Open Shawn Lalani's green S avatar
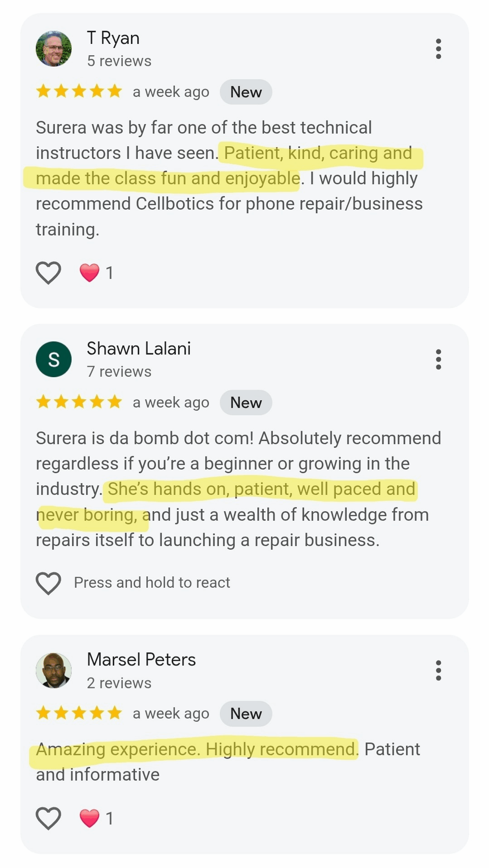Viewport: 489px width, 868px height. click(x=54, y=360)
